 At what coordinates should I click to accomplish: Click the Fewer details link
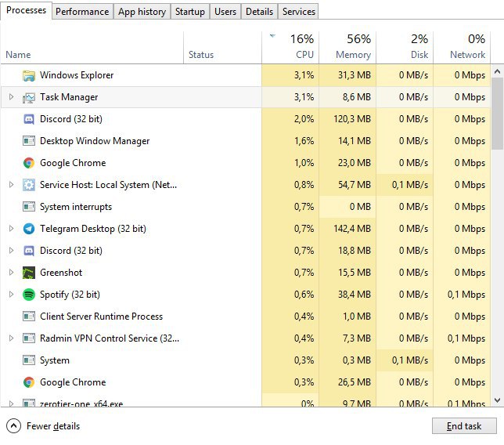click(x=53, y=426)
